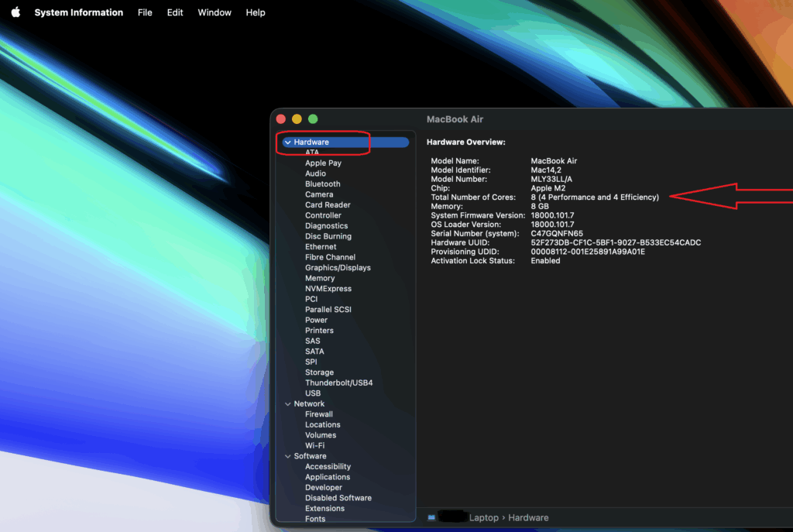The height and width of the screenshot is (532, 793).
Task: Click the Activation Lock Status Enabled value
Action: tap(545, 261)
